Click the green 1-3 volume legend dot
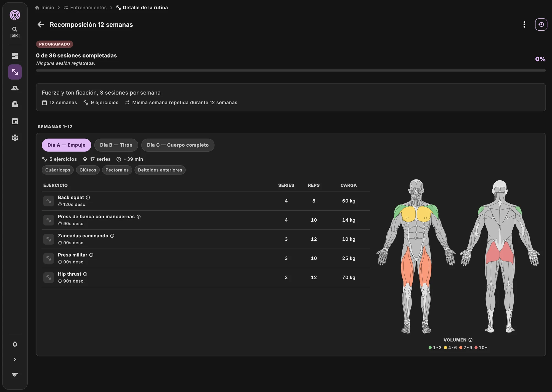552x392 pixels. click(x=430, y=348)
